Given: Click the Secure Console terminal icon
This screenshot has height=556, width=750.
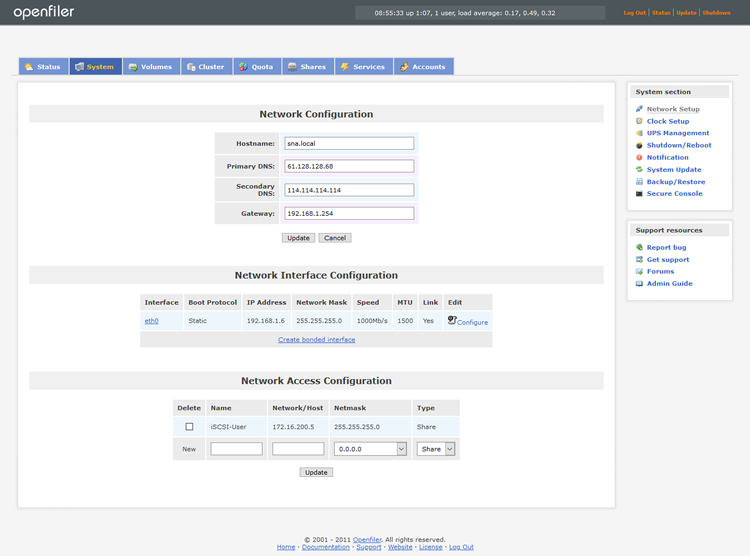Looking at the screenshot, I should (x=639, y=193).
